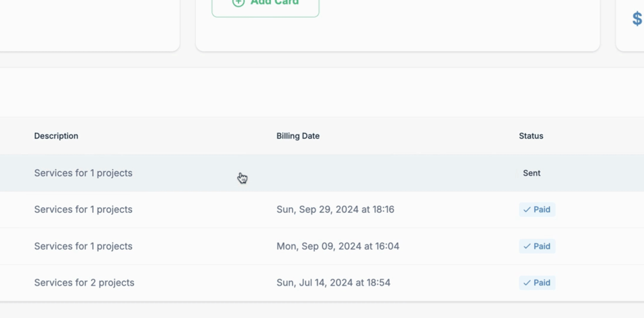
Task: Click the checkmark in Jul 14 Paid badge
Action: 527,283
